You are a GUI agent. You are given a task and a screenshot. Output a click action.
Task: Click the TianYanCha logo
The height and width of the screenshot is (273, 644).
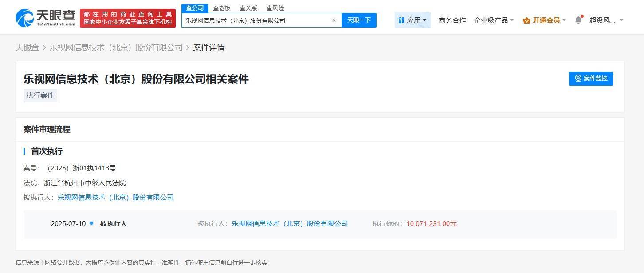point(46,18)
